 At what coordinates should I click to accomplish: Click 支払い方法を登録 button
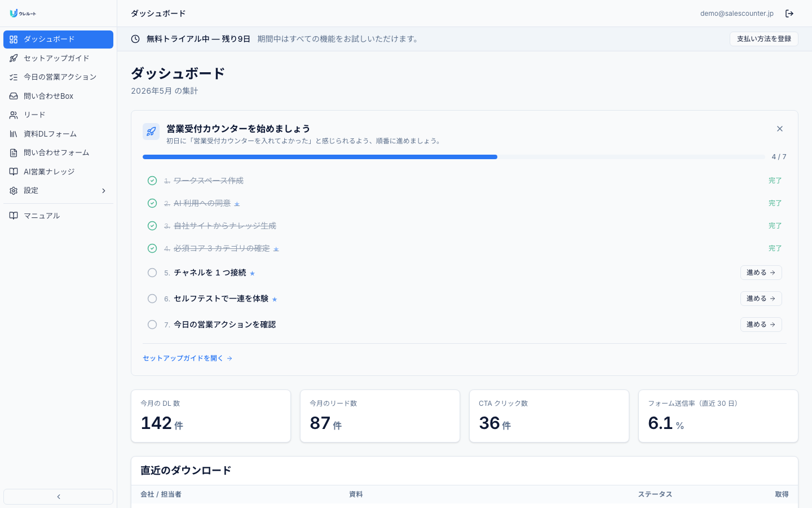tap(764, 39)
